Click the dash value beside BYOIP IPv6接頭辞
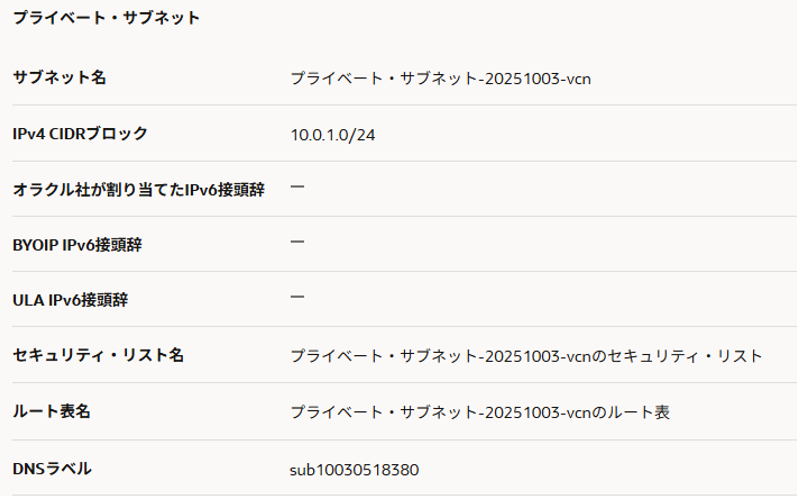The width and height of the screenshot is (797, 496). (297, 242)
